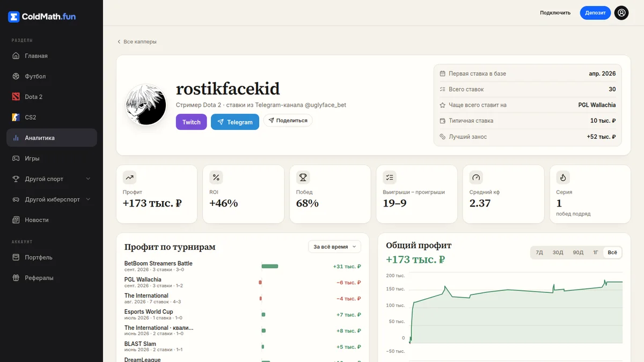Open the CS2 section

[x=52, y=117]
